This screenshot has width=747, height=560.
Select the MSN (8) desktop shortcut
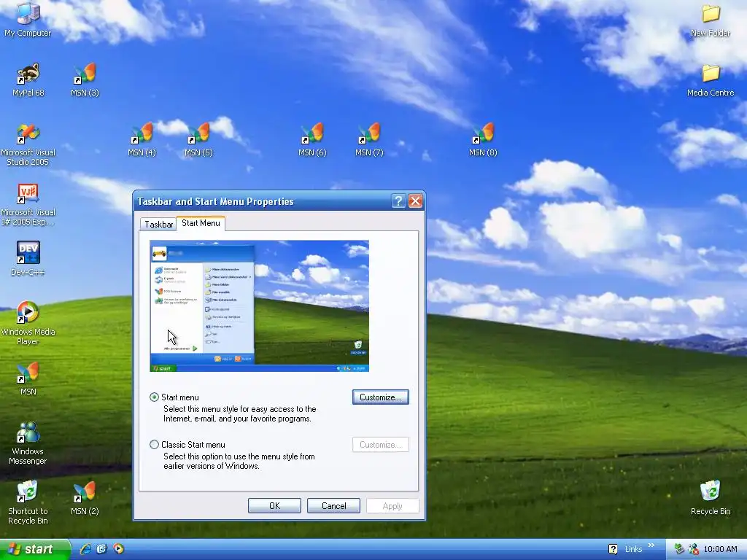(x=483, y=139)
